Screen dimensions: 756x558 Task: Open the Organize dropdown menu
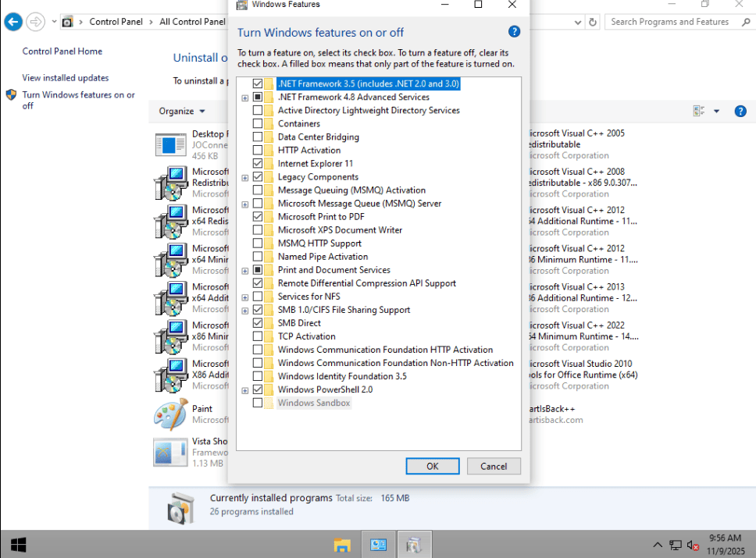click(x=182, y=112)
